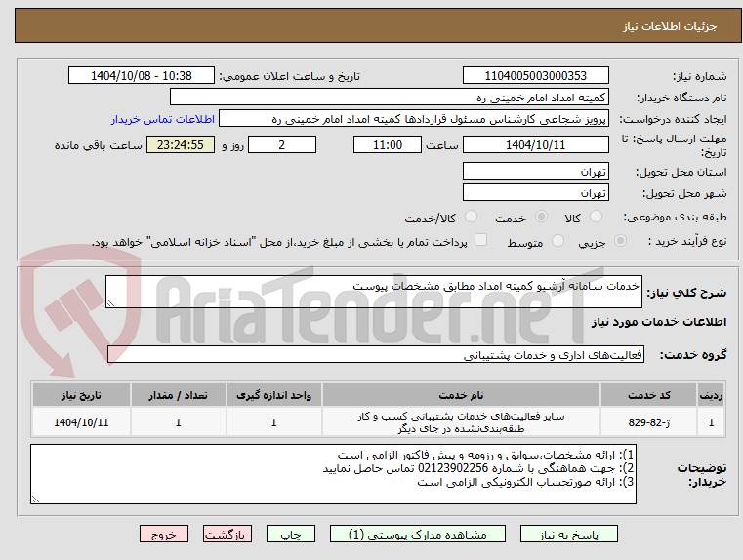The height and width of the screenshot is (560, 743).
Task: Click the خروج exit button
Action: [x=163, y=534]
